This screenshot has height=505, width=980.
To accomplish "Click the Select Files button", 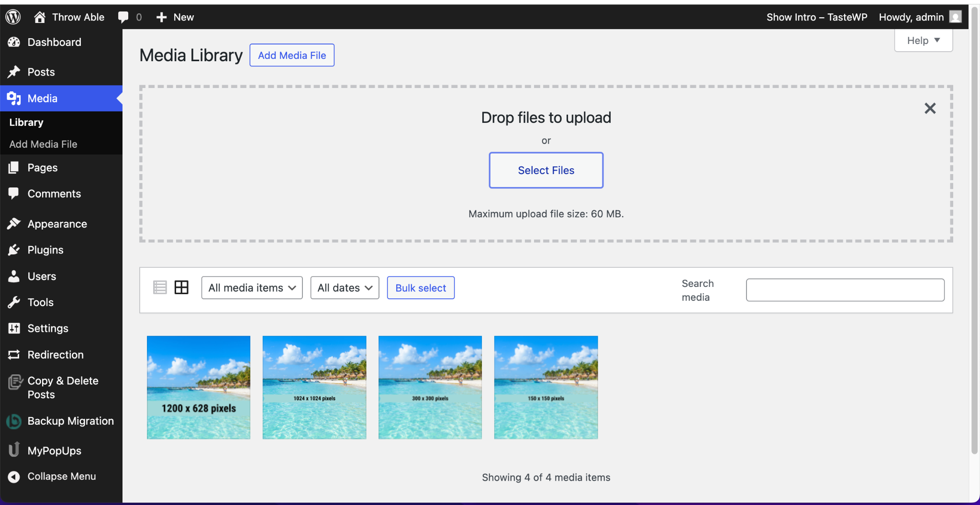I will tap(546, 170).
